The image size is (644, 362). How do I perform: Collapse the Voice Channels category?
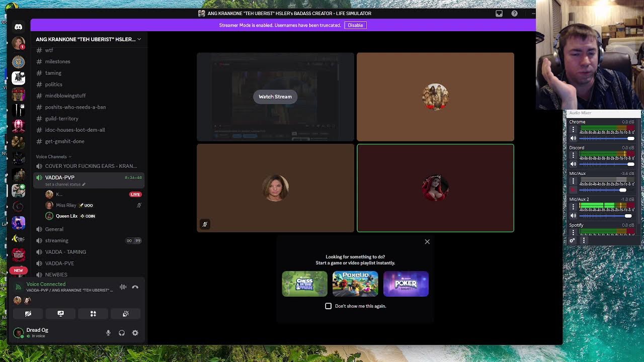[x=53, y=157]
